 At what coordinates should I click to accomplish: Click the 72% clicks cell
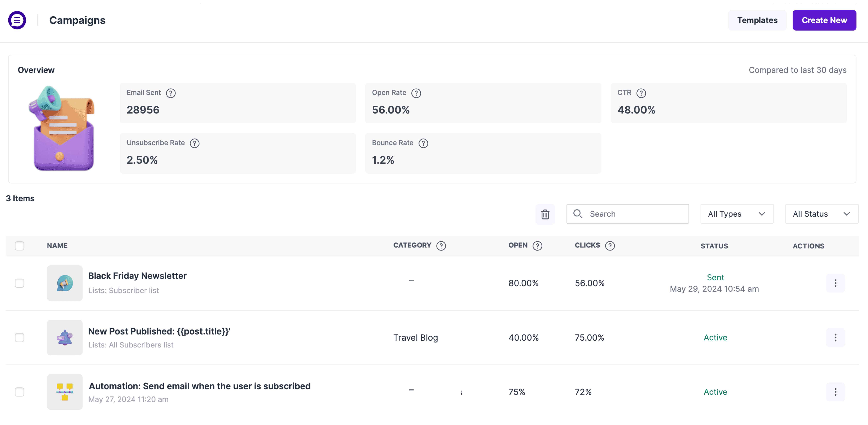(583, 392)
